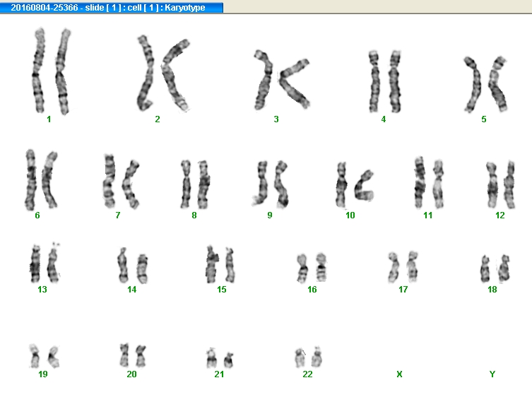532x414 pixels.
Task: Click the green label "22"
Action: click(x=307, y=374)
